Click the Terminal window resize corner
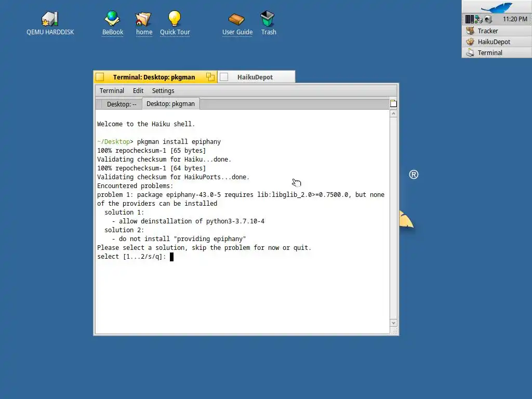This screenshot has height=399, width=532. [394, 331]
